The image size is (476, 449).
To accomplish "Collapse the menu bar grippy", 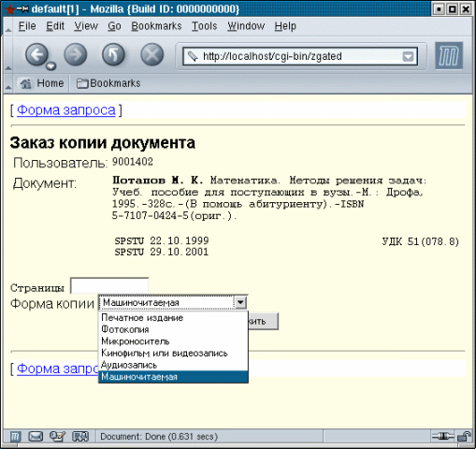I will pos(8,26).
